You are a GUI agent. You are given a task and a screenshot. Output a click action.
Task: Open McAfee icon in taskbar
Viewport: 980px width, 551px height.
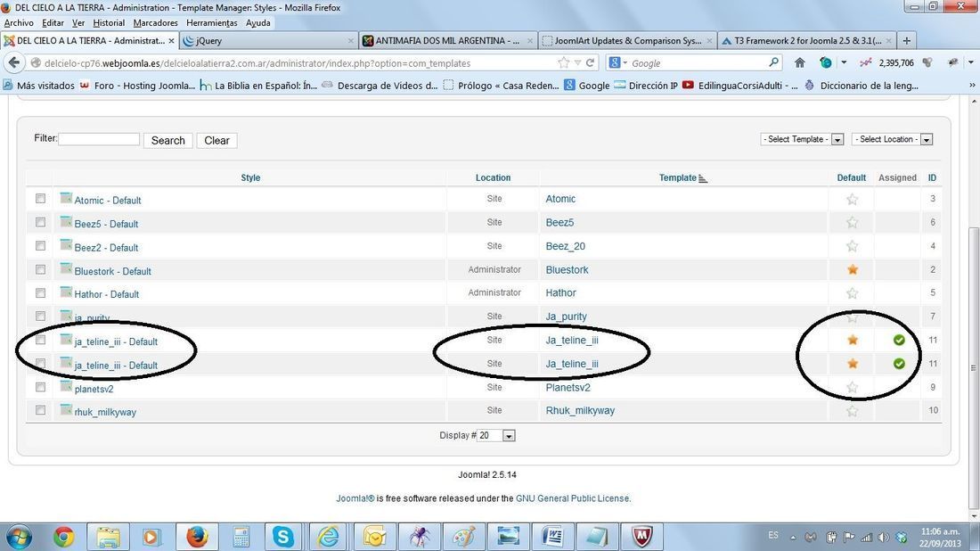pos(641,537)
